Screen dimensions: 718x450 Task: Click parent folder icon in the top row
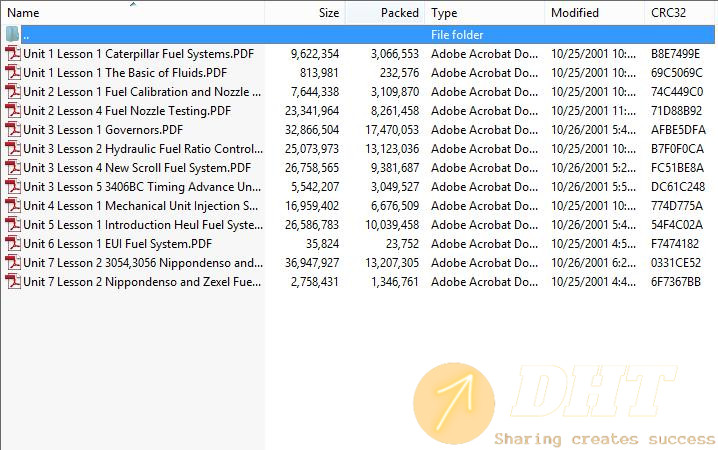pyautogui.click(x=12, y=34)
